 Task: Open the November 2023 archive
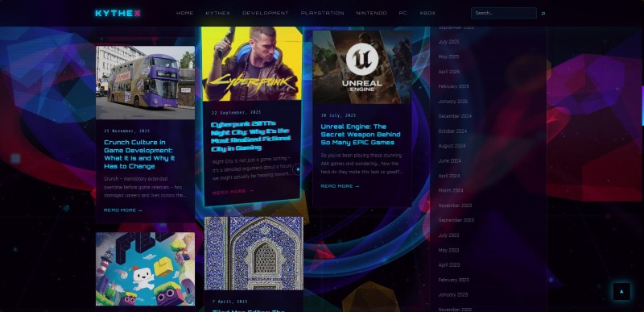[x=455, y=206]
